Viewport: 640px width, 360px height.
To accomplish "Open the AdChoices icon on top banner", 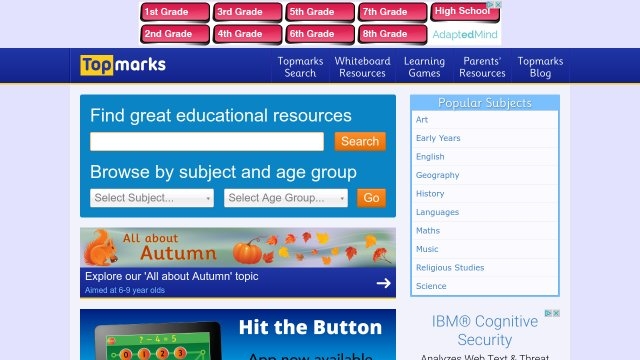I will tap(490, 4).
